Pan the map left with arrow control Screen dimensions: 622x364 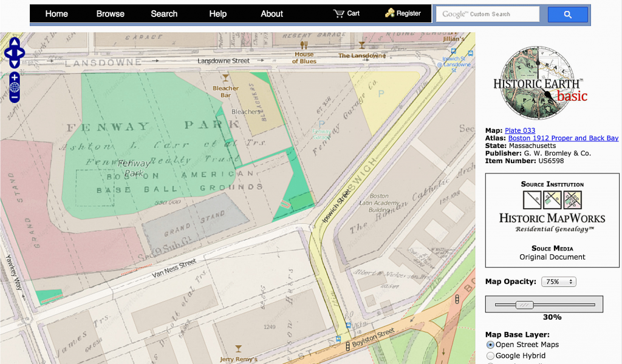point(8,53)
